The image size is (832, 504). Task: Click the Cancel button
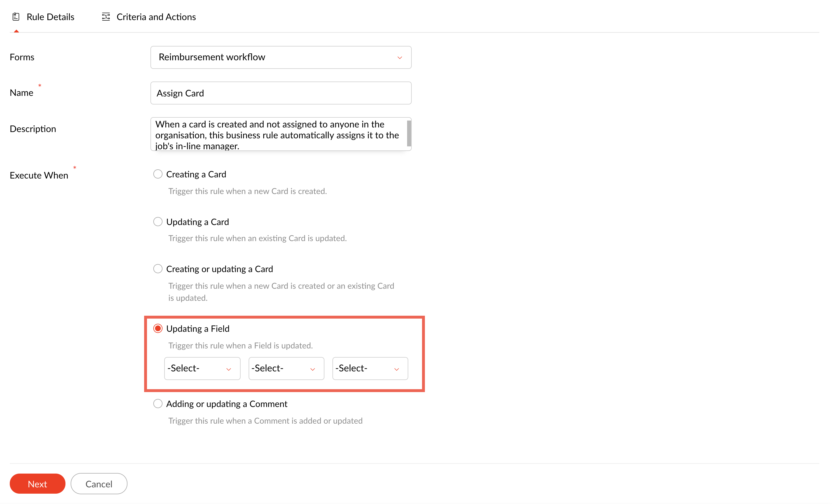98,484
